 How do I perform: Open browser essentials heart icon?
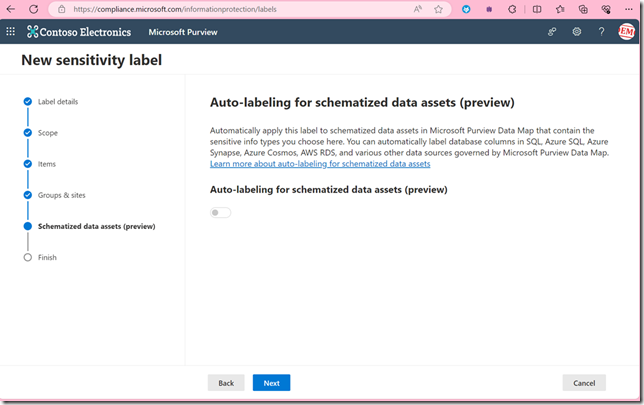point(606,9)
